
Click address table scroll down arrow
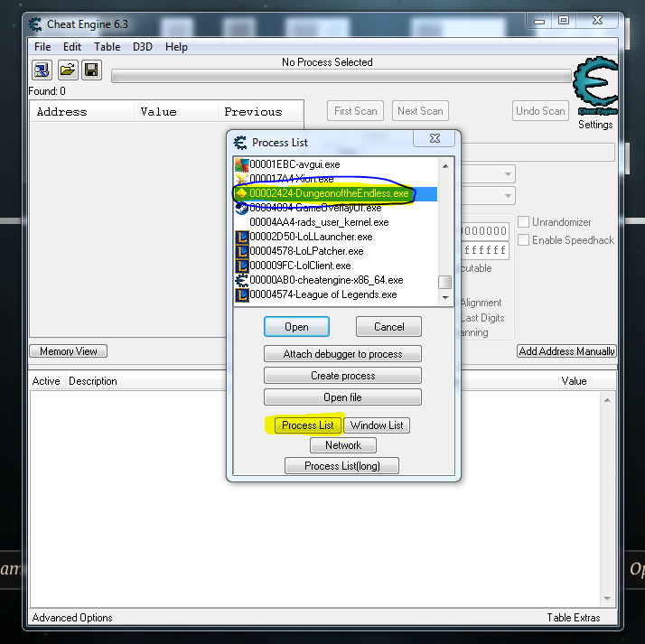point(607,599)
